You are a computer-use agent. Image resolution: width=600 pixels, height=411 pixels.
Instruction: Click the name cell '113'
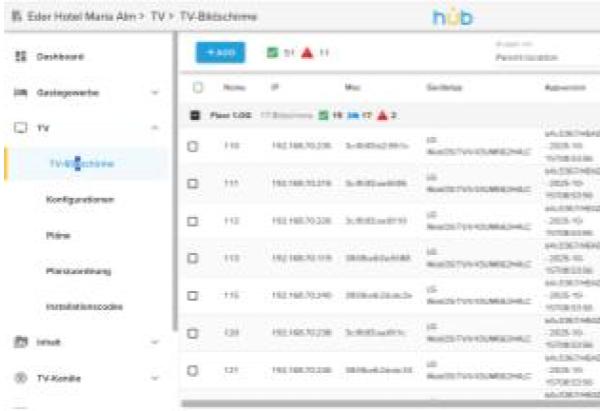[231, 258]
